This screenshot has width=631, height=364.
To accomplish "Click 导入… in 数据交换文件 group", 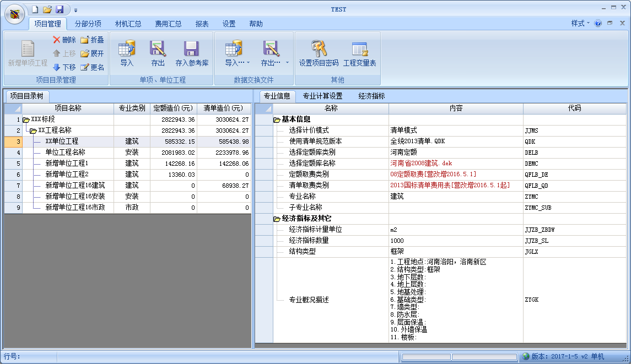I will [234, 53].
